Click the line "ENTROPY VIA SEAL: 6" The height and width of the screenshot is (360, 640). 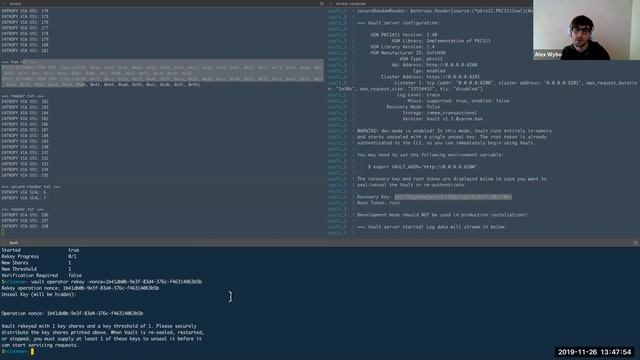(x=24, y=192)
